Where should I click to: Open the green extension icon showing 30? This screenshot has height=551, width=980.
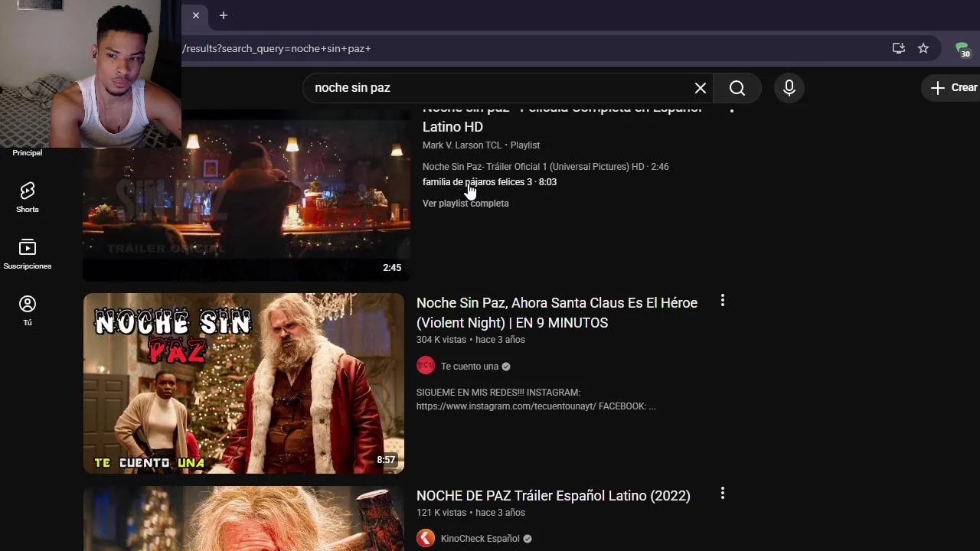pos(962,49)
